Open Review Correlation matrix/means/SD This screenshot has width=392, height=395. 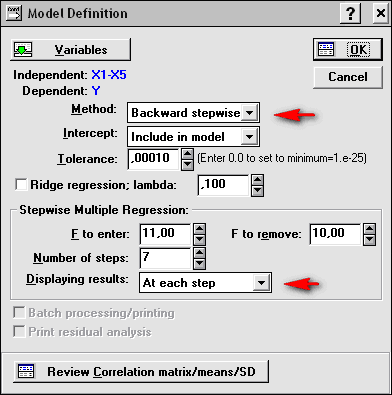click(x=140, y=371)
